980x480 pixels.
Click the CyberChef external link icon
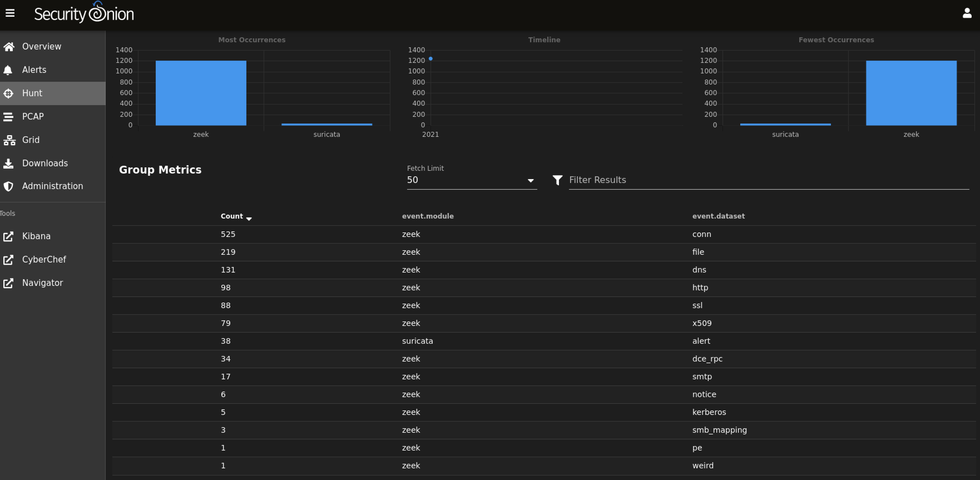[8, 260]
